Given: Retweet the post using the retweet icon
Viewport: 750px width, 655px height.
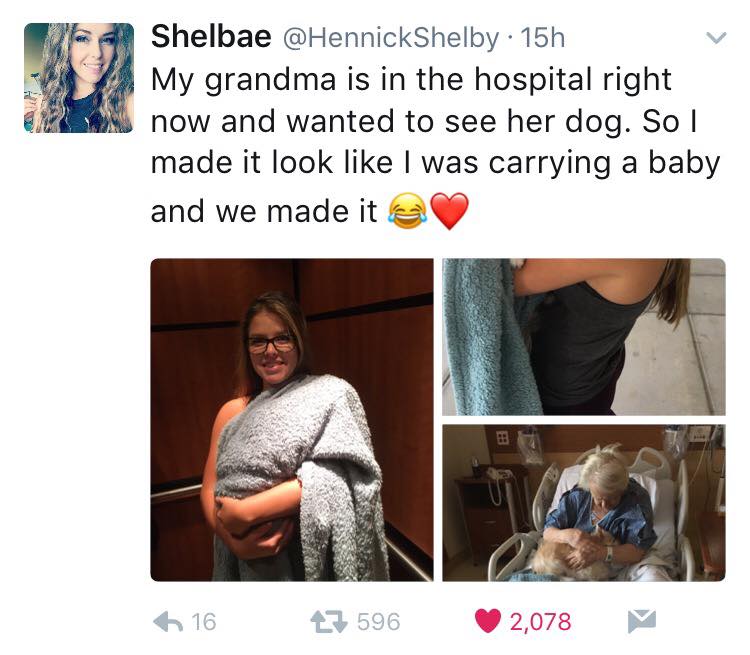Looking at the screenshot, I should pyautogui.click(x=329, y=622).
